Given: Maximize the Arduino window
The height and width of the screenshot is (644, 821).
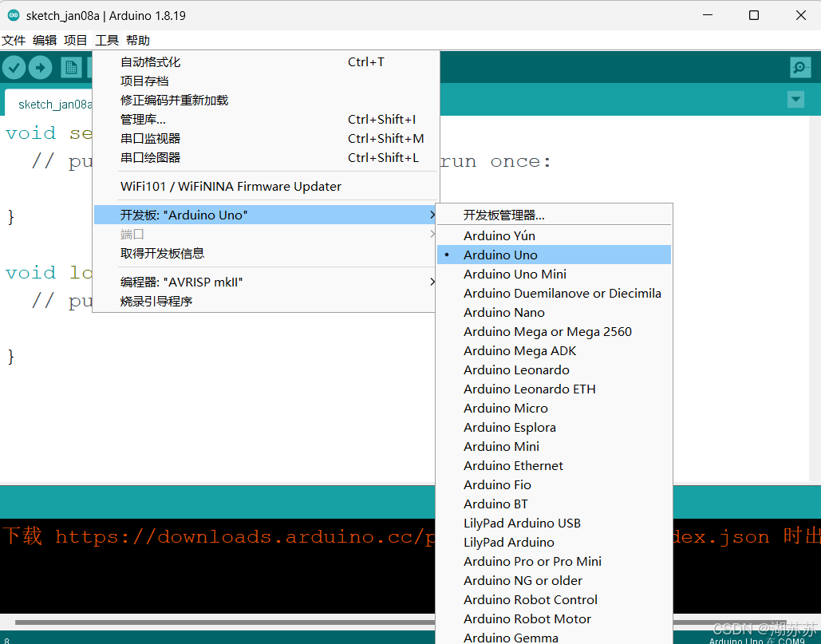Looking at the screenshot, I should 754,15.
